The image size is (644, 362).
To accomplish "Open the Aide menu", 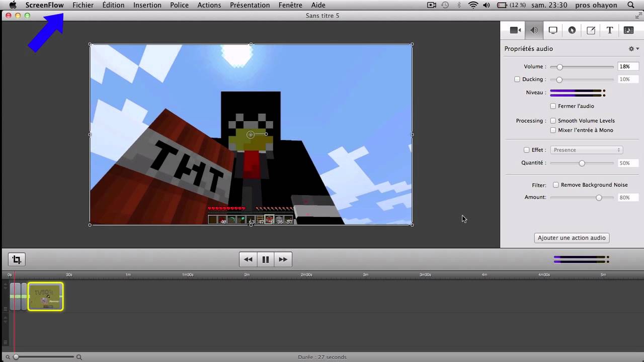I will (x=318, y=5).
